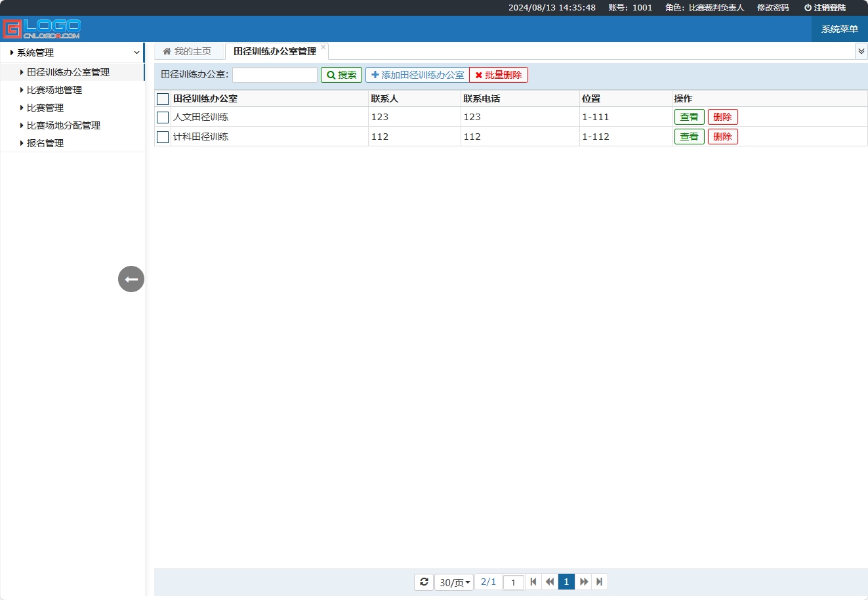View the 人文田径训练 row with 查看
Screen dimensions: 868x600
(x=689, y=117)
